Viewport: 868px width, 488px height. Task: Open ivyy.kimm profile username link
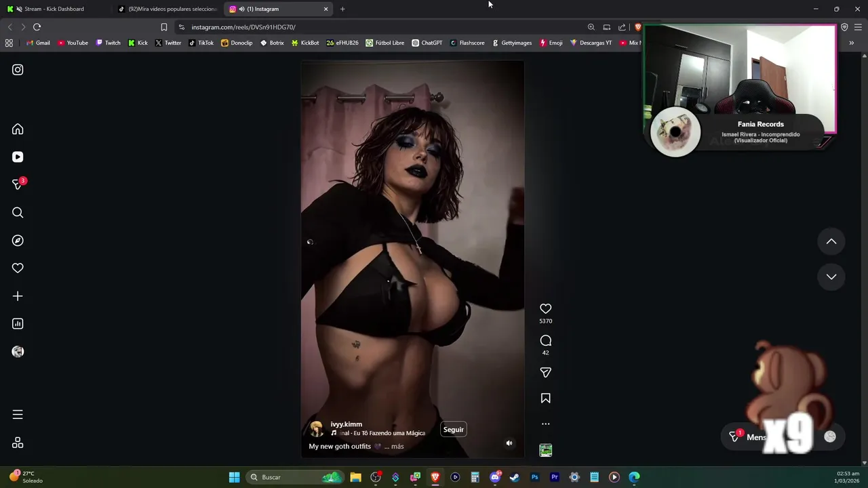tap(346, 424)
